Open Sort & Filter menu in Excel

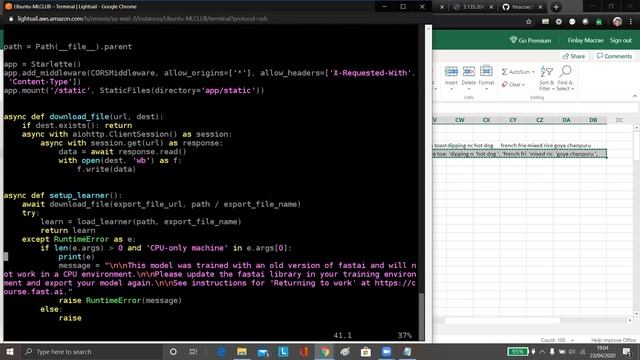546,78
